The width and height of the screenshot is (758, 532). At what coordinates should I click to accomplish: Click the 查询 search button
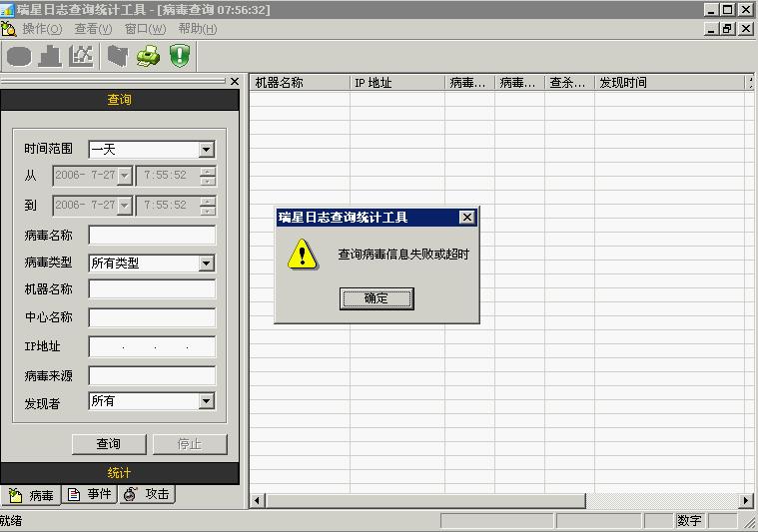tap(109, 444)
